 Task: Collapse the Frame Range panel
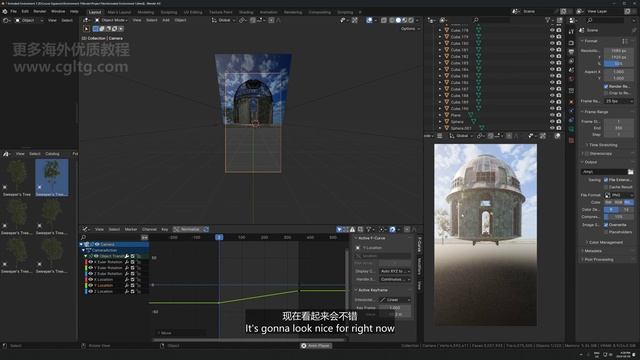pyautogui.click(x=596, y=112)
